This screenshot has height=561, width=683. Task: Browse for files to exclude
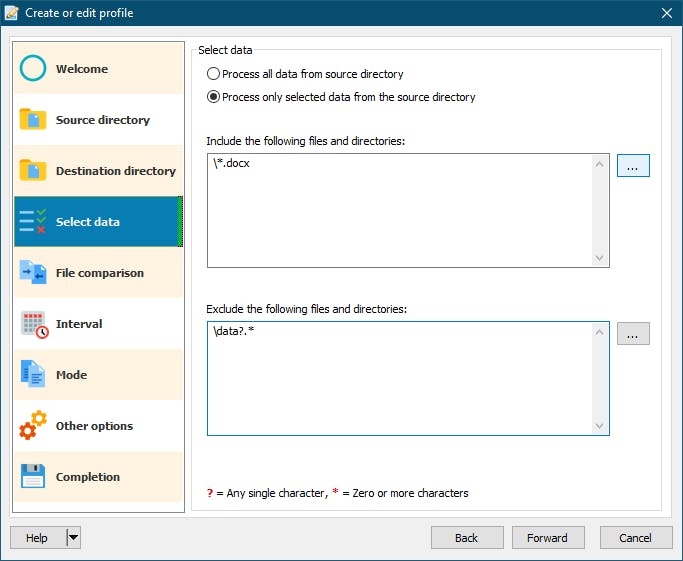click(633, 334)
